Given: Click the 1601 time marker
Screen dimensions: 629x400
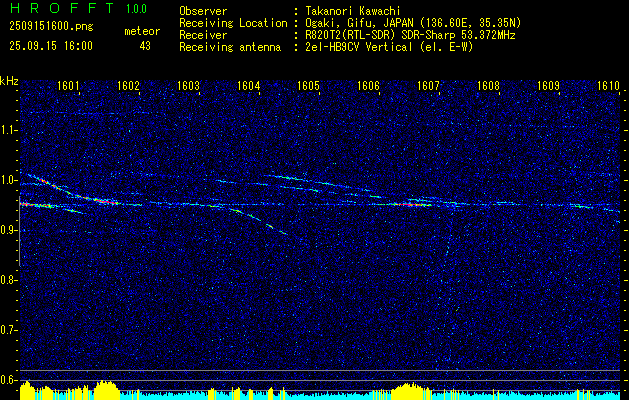Looking at the screenshot, I should [68, 85].
